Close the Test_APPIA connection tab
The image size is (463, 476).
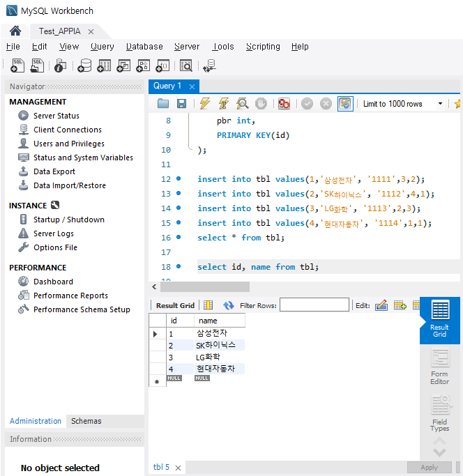point(91,31)
